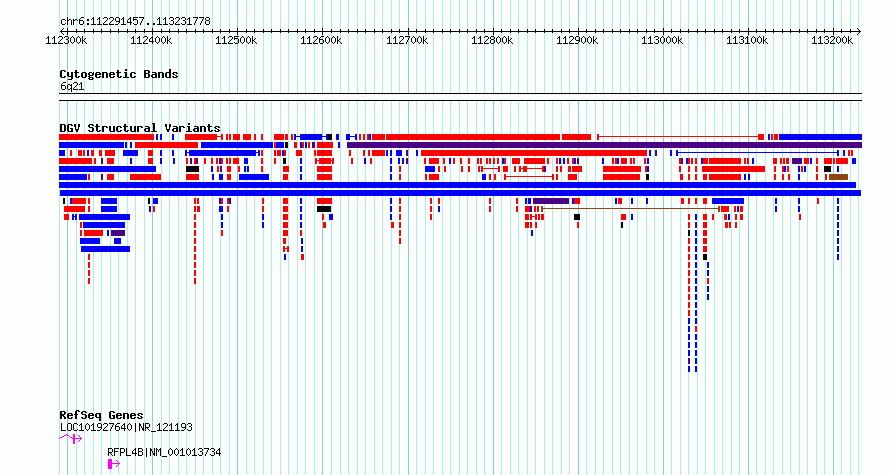Click the black square variant just before 113200k

click(828, 169)
